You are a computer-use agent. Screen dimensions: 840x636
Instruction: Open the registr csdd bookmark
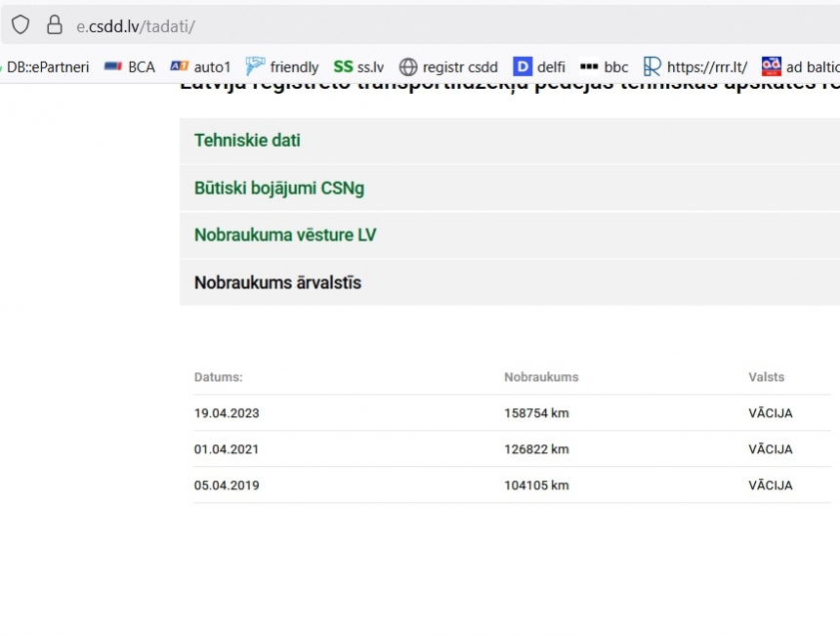pos(448,67)
